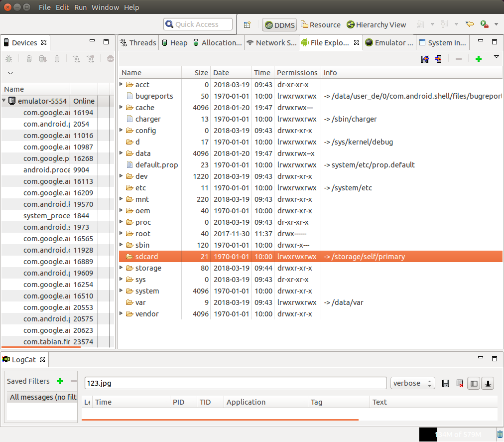
Task: Add a new LogCat saved filter
Action: (60, 381)
